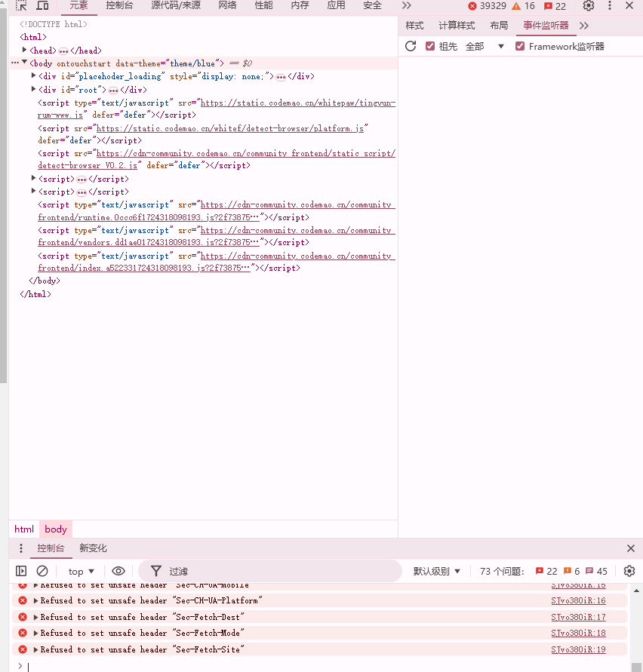Click the 45 improvements issue badge
Screen dimensions: 643x672
pyautogui.click(x=597, y=571)
